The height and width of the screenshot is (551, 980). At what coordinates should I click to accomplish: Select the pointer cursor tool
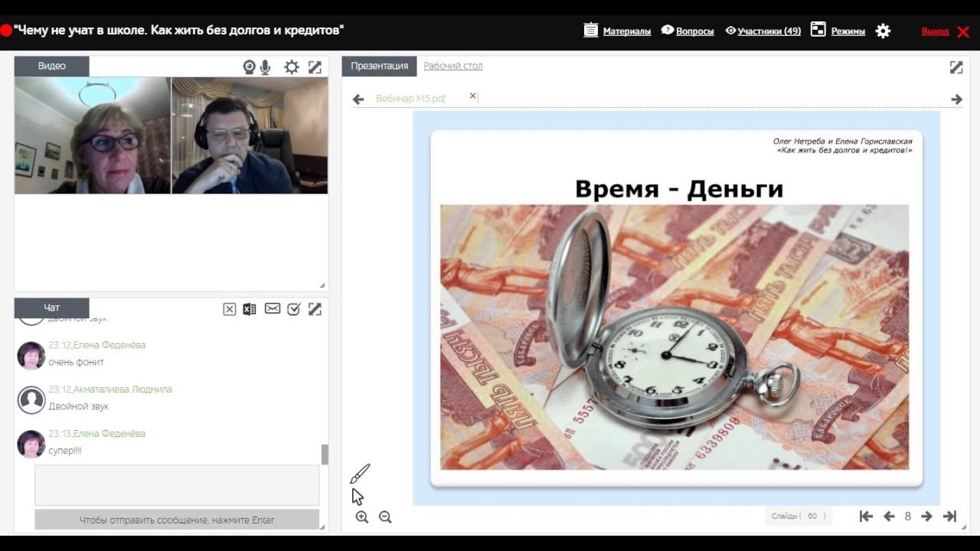point(358,497)
